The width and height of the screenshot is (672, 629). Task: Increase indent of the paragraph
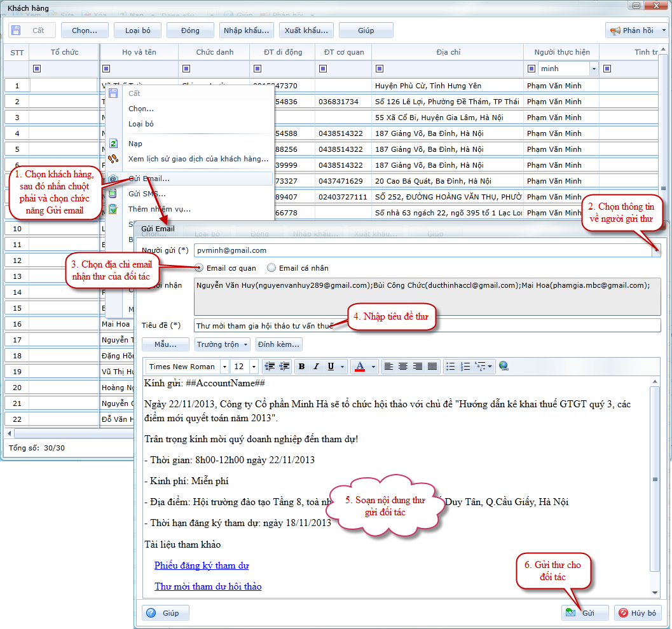tap(284, 367)
